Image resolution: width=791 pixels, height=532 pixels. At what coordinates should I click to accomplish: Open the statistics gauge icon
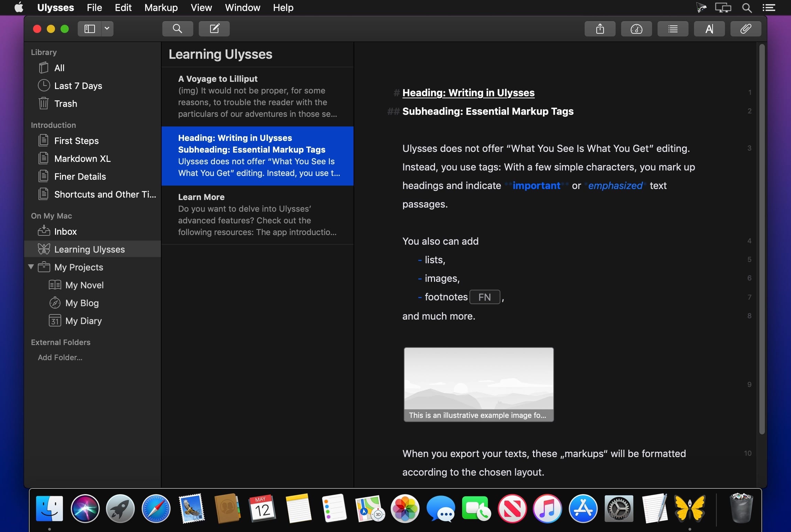(x=636, y=29)
